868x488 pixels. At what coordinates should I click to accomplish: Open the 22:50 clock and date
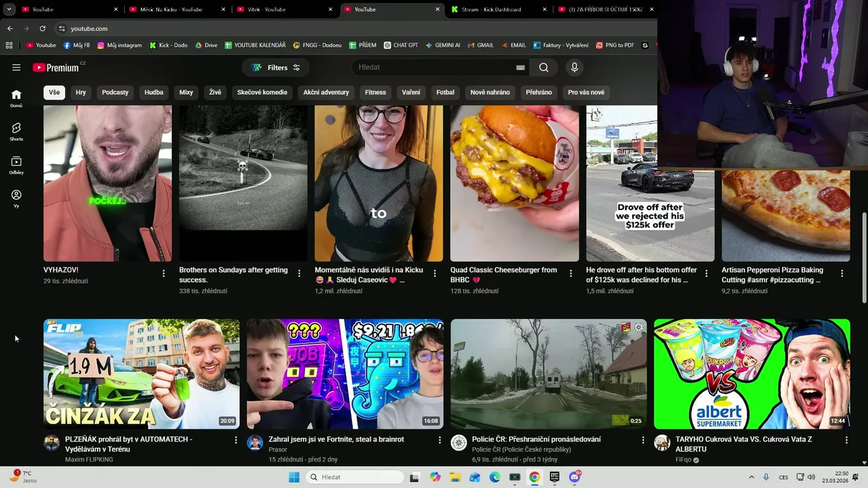coord(837,477)
